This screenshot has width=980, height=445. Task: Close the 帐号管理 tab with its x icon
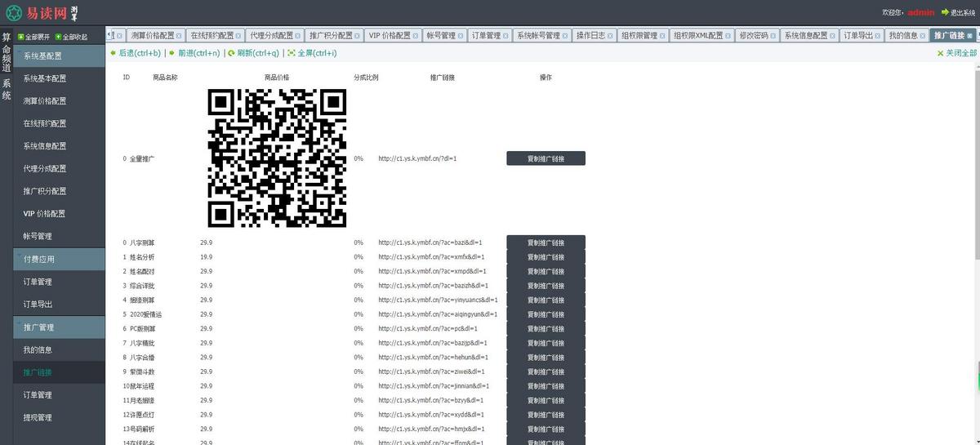461,36
